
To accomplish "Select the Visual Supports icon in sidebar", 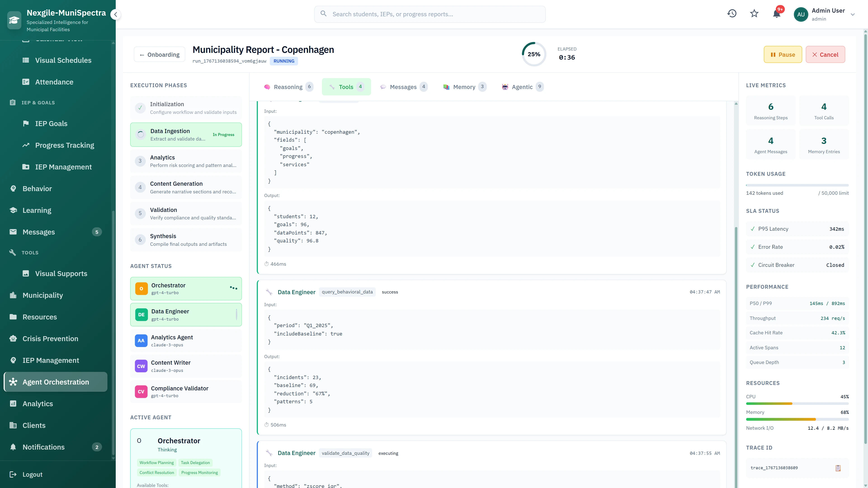I will [x=26, y=273].
